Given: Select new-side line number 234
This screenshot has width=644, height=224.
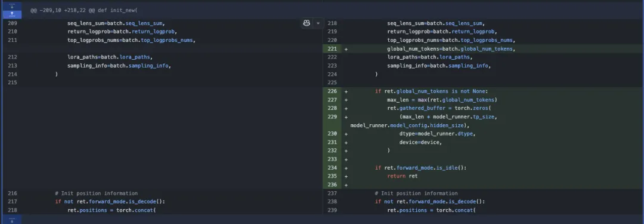Looking at the screenshot, I should (332, 168).
